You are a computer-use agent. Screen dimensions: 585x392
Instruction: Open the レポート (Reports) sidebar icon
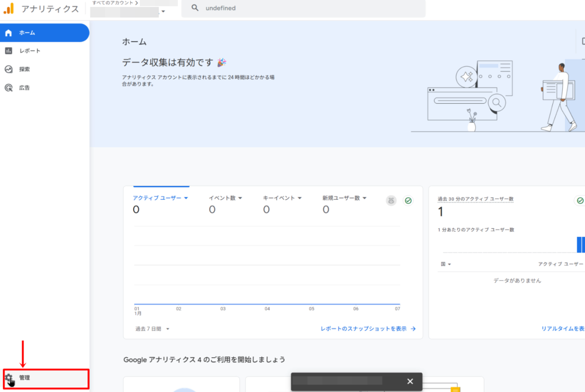[x=10, y=50]
